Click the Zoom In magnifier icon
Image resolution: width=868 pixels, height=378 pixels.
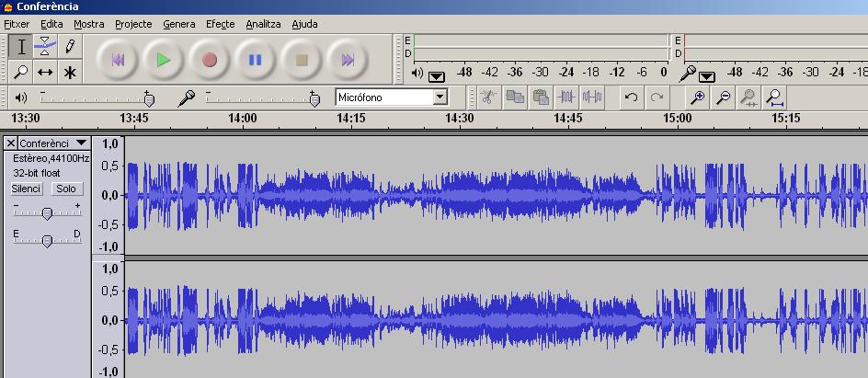pyautogui.click(x=699, y=96)
